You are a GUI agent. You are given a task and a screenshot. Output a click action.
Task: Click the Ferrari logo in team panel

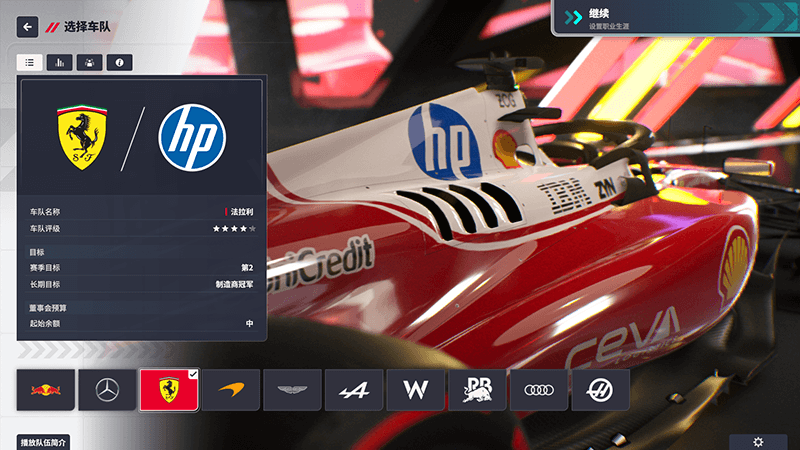(82, 137)
